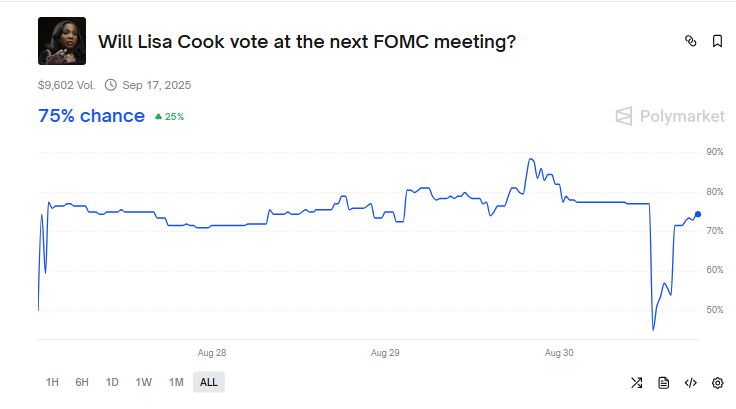
Task: Click the Polymarket logo watermark
Action: point(669,116)
